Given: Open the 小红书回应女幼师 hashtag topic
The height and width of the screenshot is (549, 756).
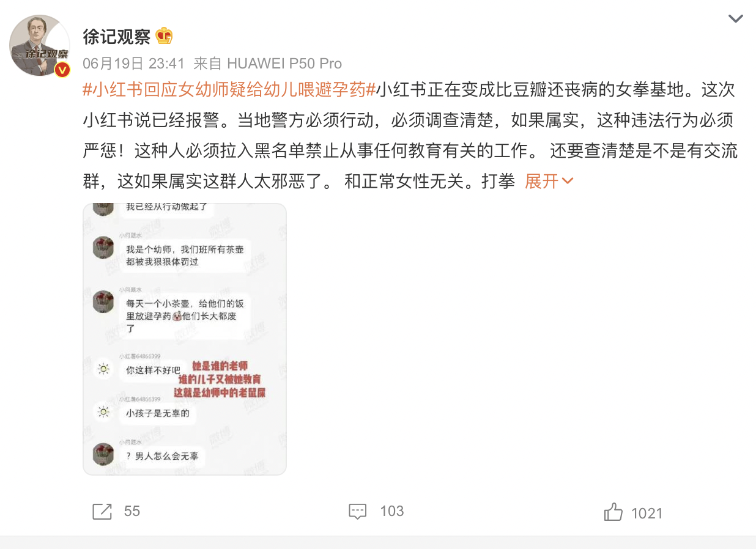Looking at the screenshot, I should 229,90.
